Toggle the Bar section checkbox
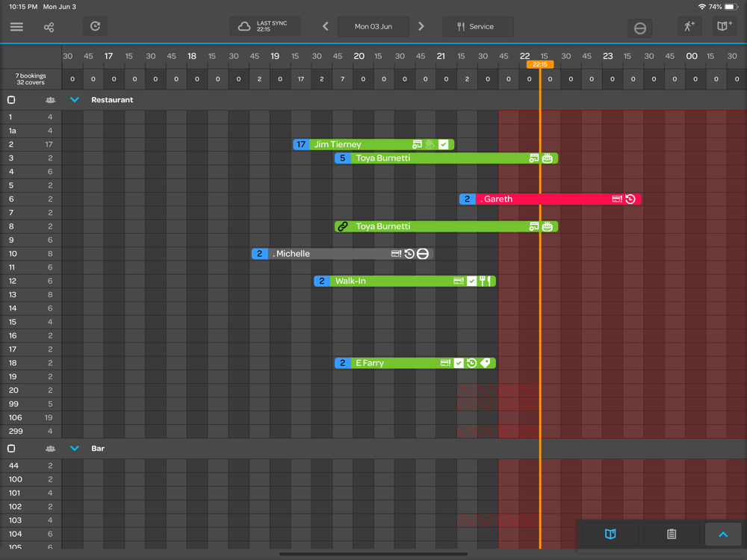Image resolution: width=747 pixels, height=560 pixels. pyautogui.click(x=11, y=449)
